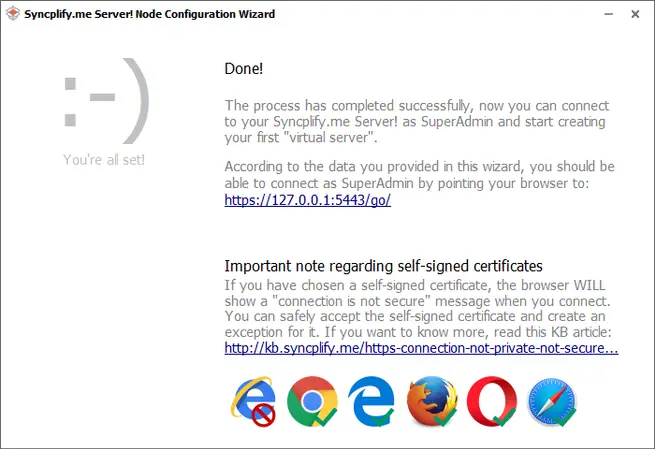Viewport: 655px width, 449px height.
Task: Click the blue Microsoft Edge icon
Action: pyautogui.click(x=371, y=400)
